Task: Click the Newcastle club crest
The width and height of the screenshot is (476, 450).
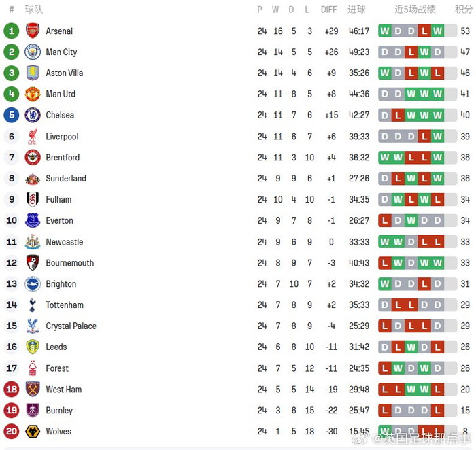Action: (x=33, y=241)
